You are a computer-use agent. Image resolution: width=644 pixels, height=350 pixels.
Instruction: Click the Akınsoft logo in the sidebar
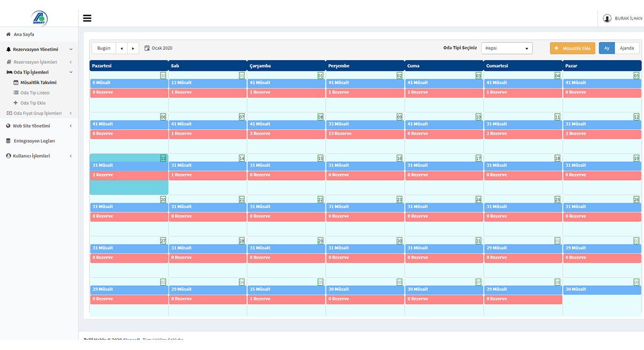coord(39,18)
